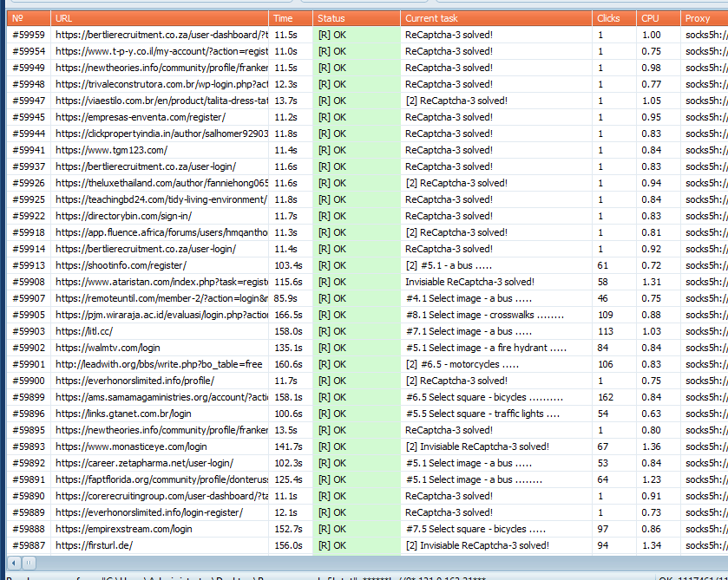This screenshot has width=728, height=580.
Task: Sort by the Proxy column header
Action: (x=705, y=18)
